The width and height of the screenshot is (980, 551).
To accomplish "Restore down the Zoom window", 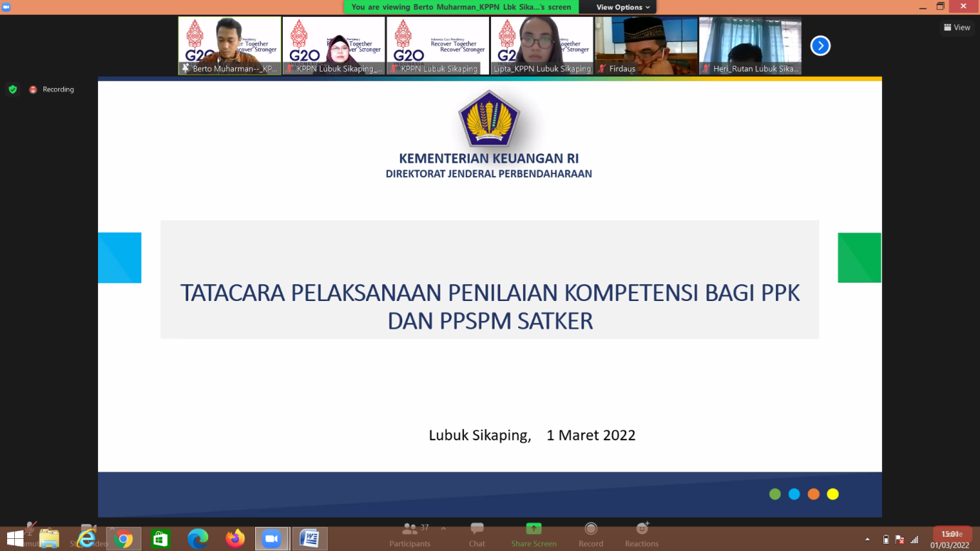I will coord(940,6).
